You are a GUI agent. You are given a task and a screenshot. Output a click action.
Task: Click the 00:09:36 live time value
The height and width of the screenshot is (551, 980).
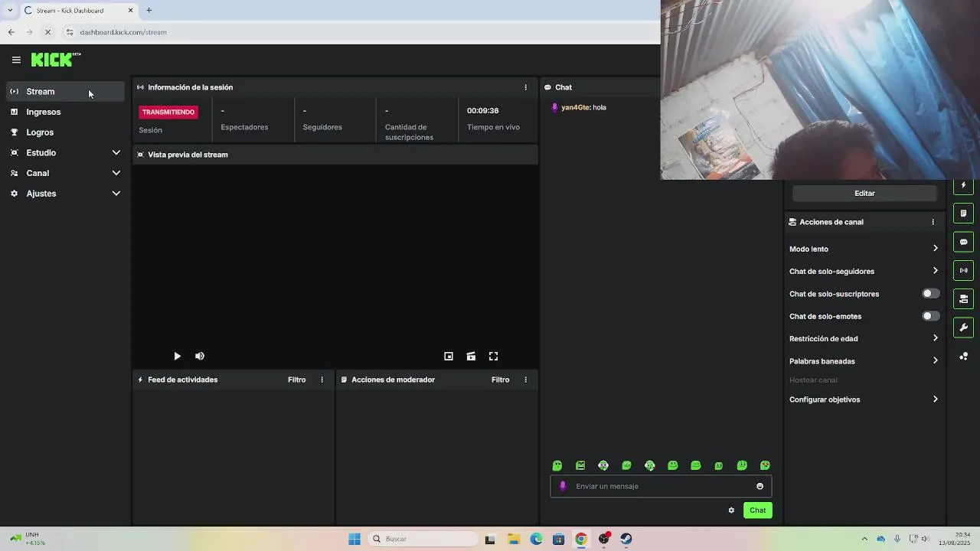click(483, 111)
